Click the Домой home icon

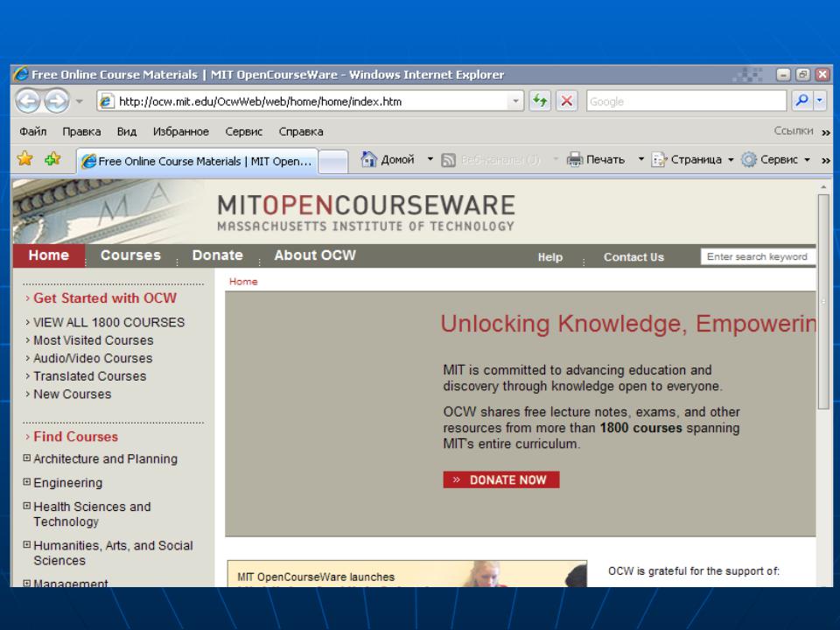point(369,159)
